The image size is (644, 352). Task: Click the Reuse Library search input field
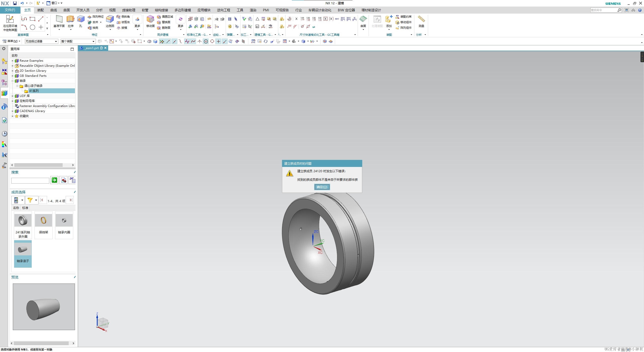coord(30,181)
